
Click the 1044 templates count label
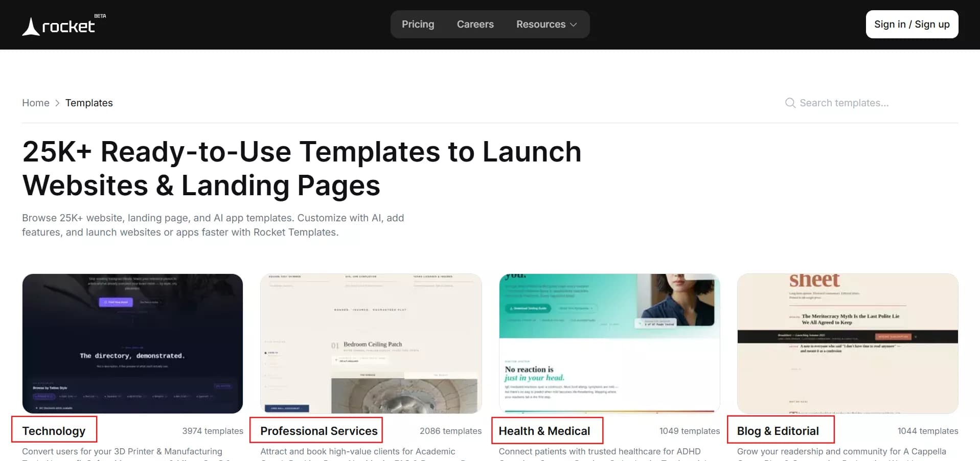click(927, 431)
